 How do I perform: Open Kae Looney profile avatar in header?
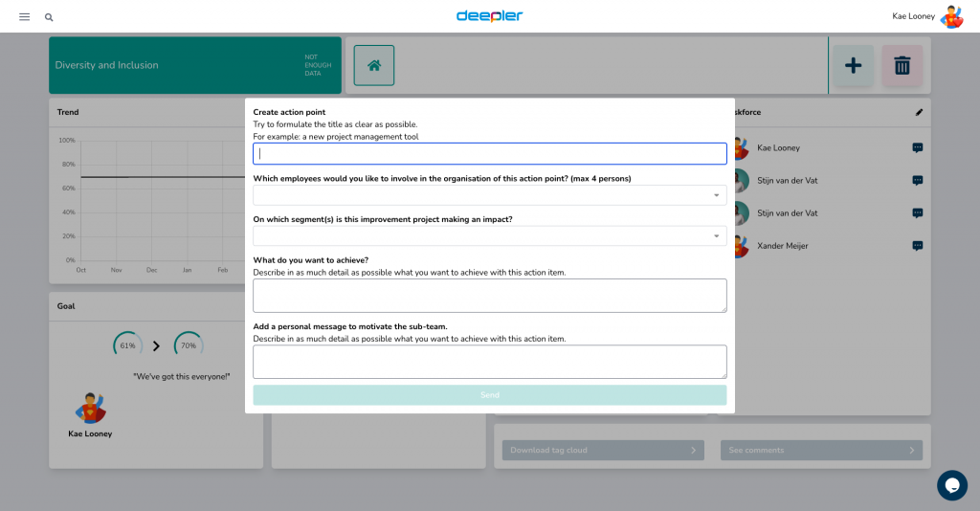pyautogui.click(x=952, y=17)
